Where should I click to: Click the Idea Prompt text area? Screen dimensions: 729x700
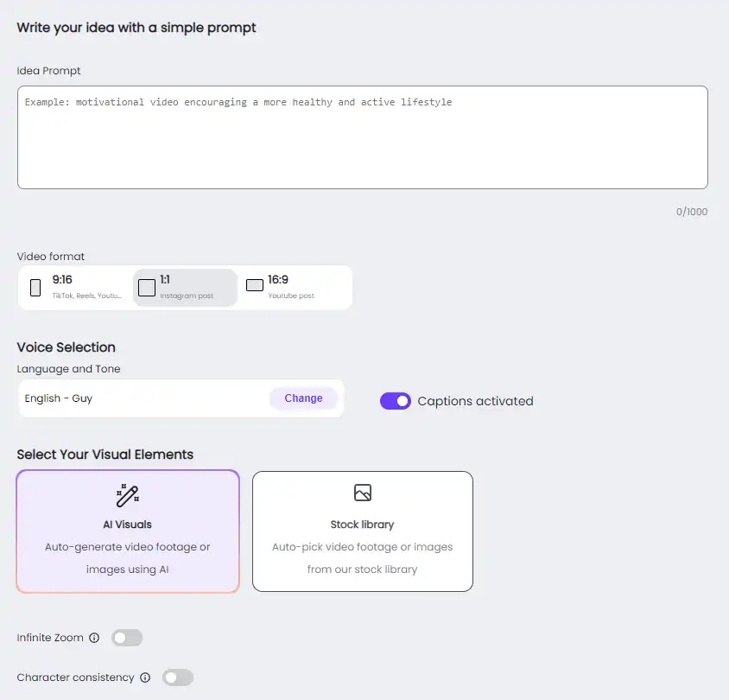click(363, 137)
